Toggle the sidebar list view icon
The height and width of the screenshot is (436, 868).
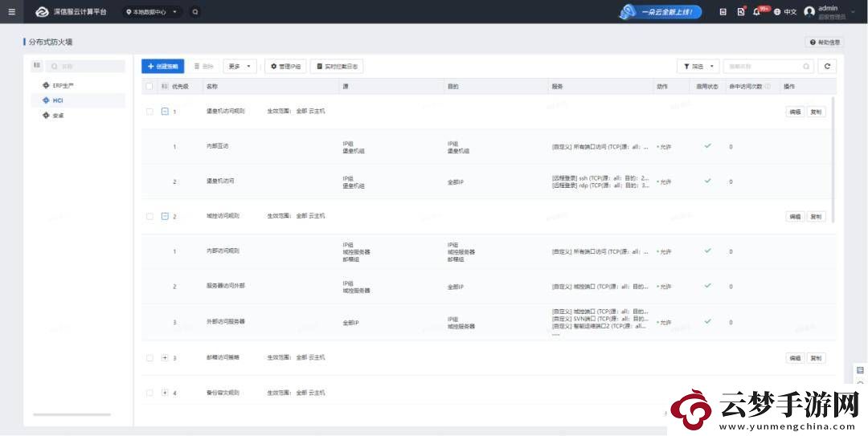click(x=37, y=66)
